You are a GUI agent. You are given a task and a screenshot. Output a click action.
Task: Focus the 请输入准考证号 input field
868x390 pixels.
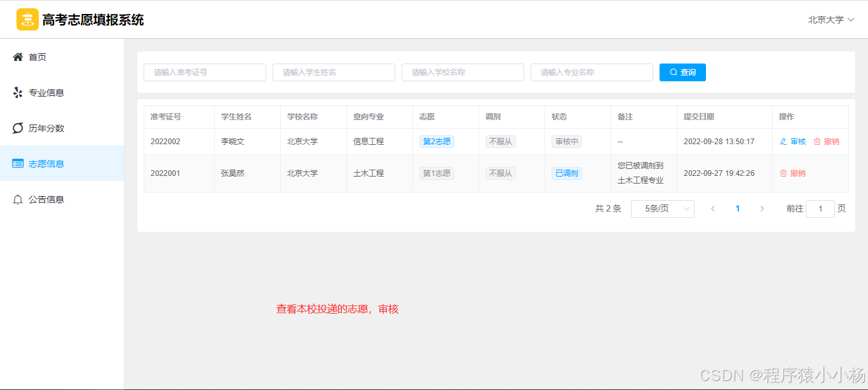pyautogui.click(x=205, y=72)
